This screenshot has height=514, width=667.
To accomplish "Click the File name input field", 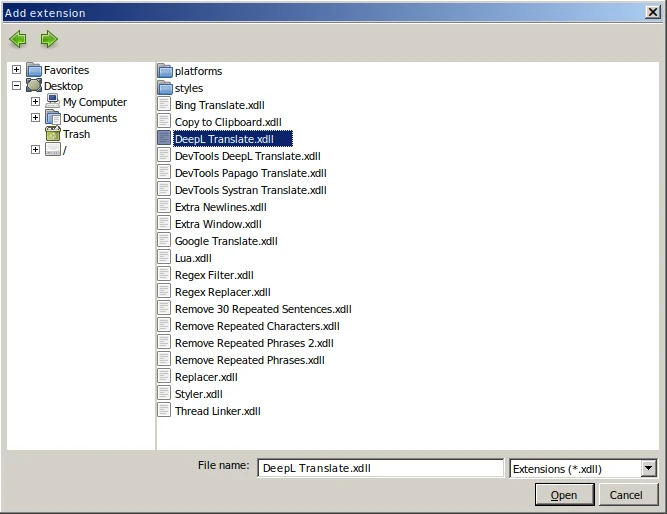I will [380, 468].
